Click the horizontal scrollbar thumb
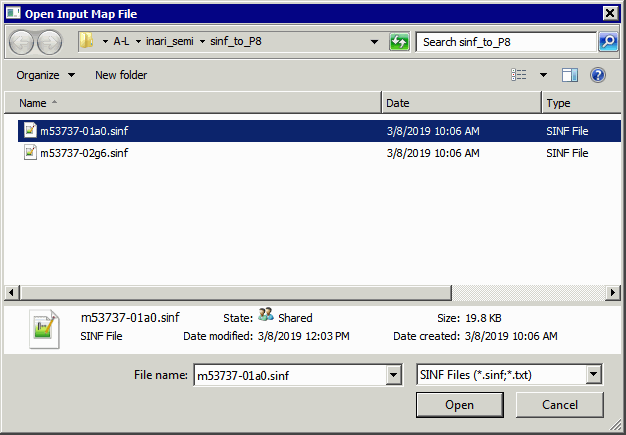 235,293
